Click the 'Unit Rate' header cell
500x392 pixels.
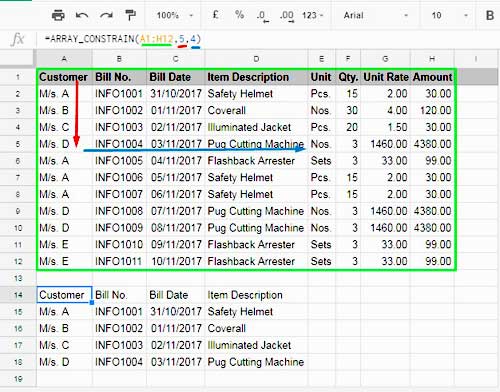pos(385,77)
